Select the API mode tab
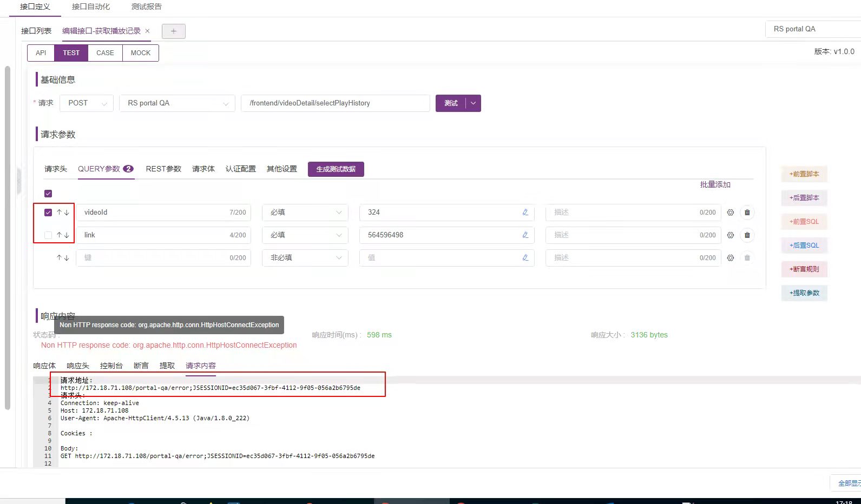 41,53
